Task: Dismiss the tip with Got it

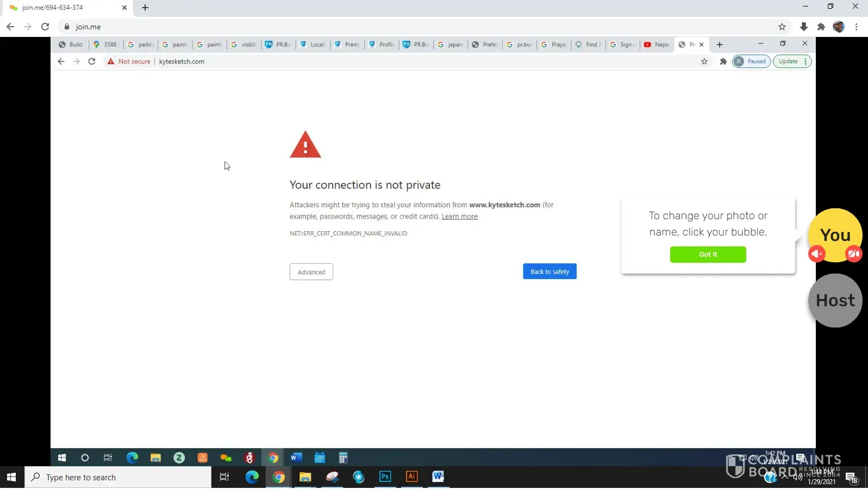Action: coord(708,255)
